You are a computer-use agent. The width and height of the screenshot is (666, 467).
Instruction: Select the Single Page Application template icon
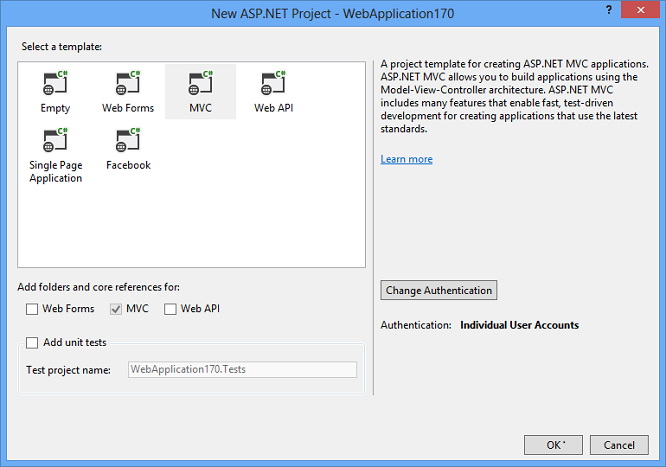(55, 141)
